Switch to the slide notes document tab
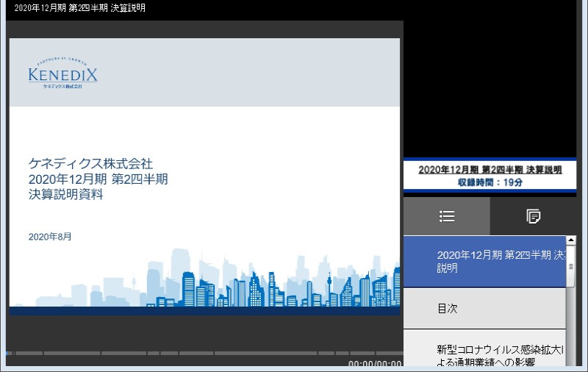Image resolution: width=588 pixels, height=372 pixels. click(x=533, y=216)
